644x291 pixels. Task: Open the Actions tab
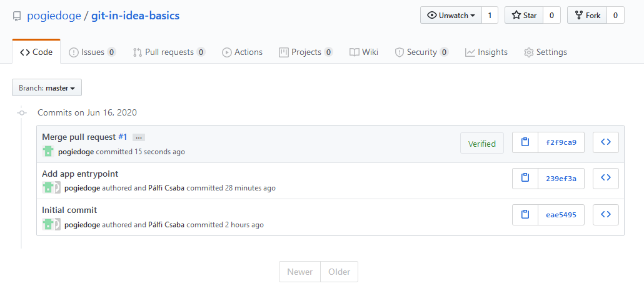(x=243, y=52)
